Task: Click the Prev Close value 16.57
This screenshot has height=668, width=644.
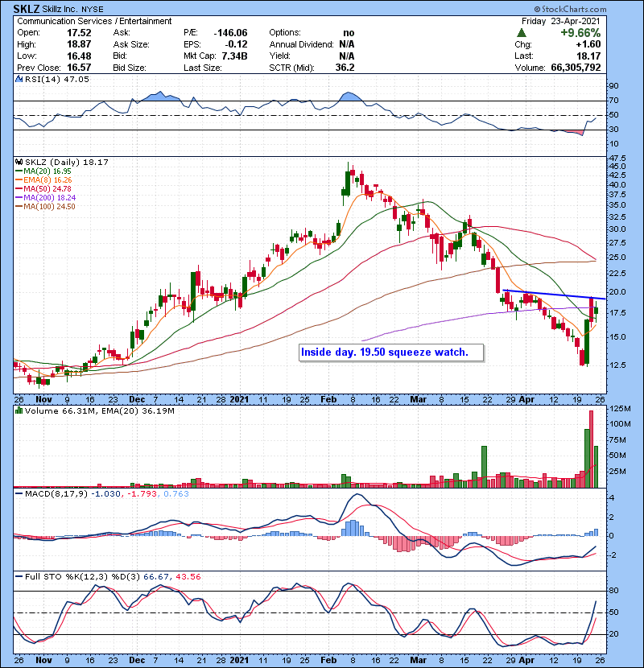Action: tap(79, 68)
